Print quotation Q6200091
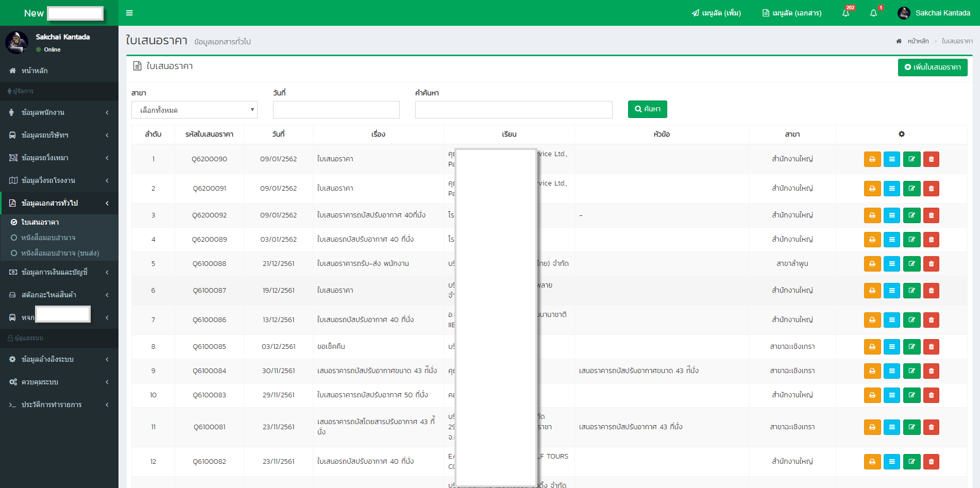The image size is (980, 488). tap(872, 189)
